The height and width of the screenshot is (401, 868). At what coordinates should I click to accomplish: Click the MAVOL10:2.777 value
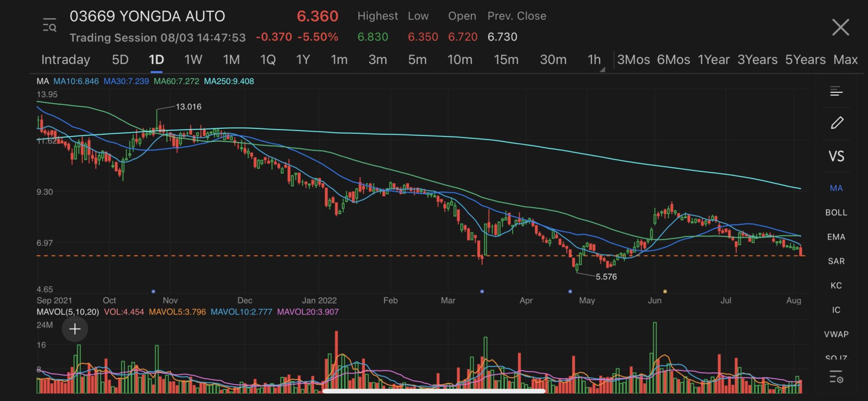(241, 312)
